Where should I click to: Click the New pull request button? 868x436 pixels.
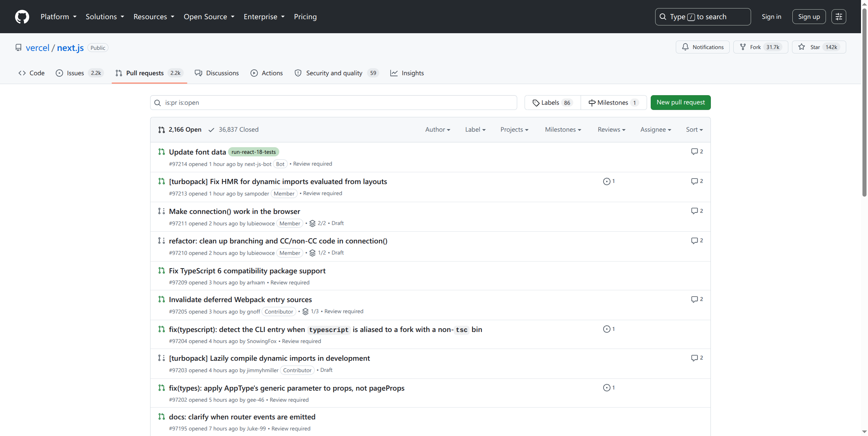(681, 103)
